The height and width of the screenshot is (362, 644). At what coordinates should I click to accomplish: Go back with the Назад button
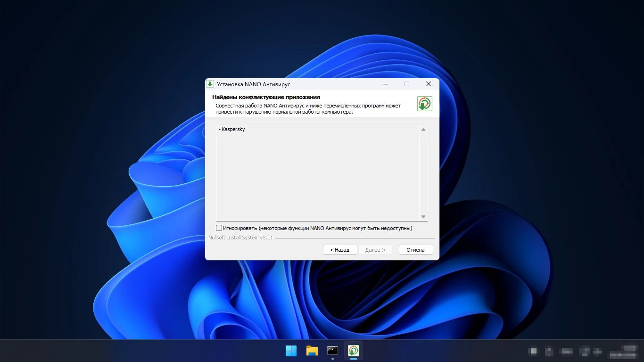coord(340,250)
